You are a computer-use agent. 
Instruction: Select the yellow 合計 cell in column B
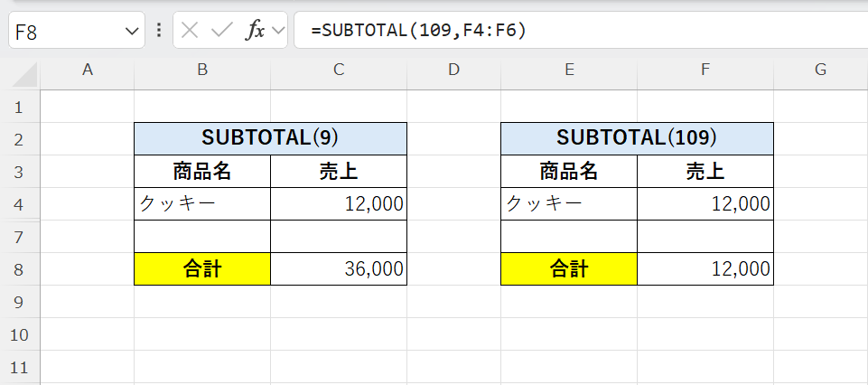coord(202,269)
